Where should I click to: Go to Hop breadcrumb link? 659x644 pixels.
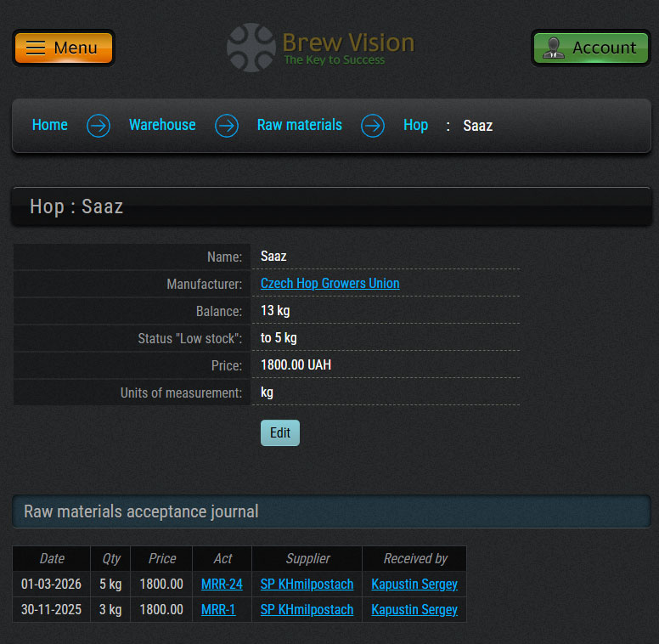click(x=415, y=125)
